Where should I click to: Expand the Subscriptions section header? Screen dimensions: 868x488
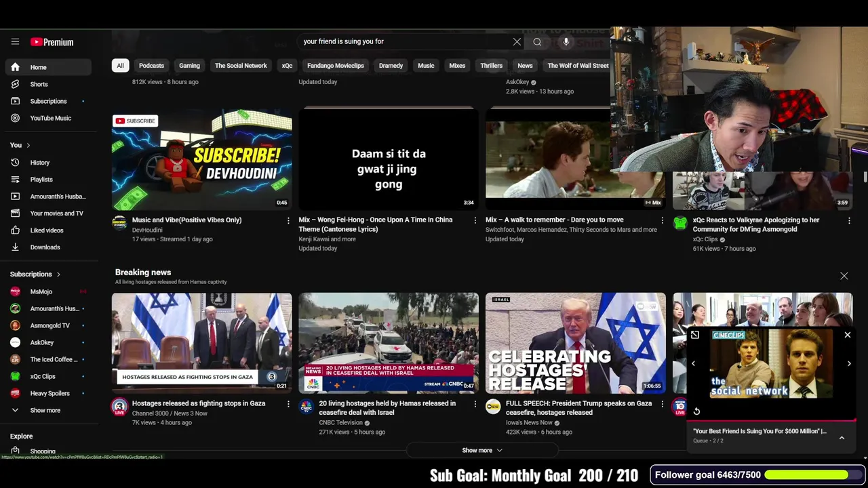tap(35, 274)
